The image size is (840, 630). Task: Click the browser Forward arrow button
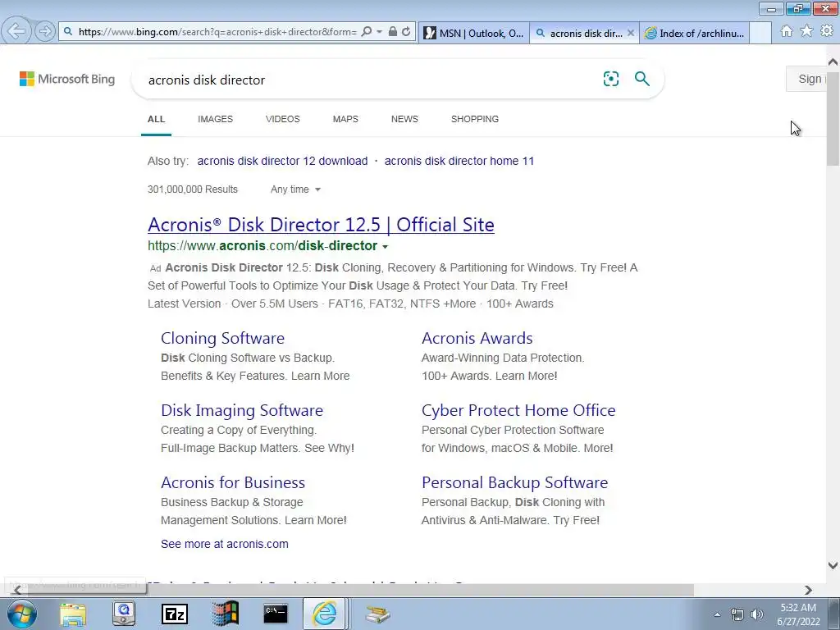(45, 32)
